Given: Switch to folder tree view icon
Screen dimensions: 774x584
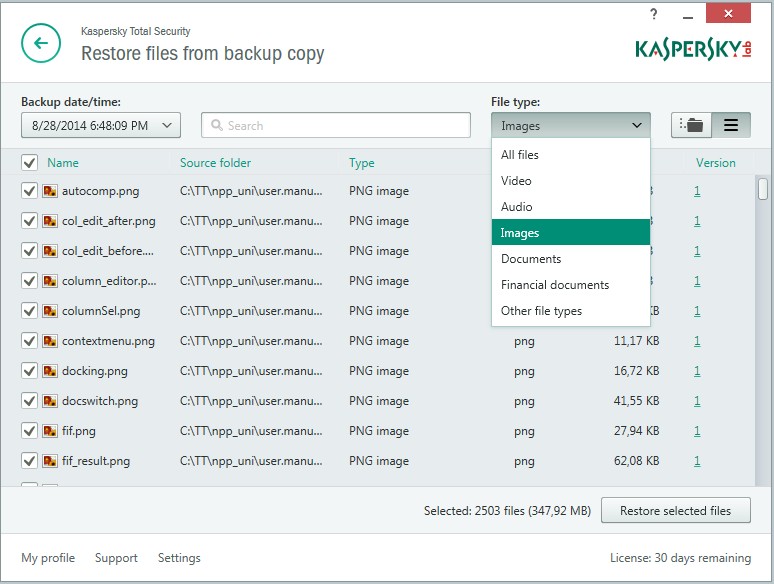Looking at the screenshot, I should click(x=691, y=125).
